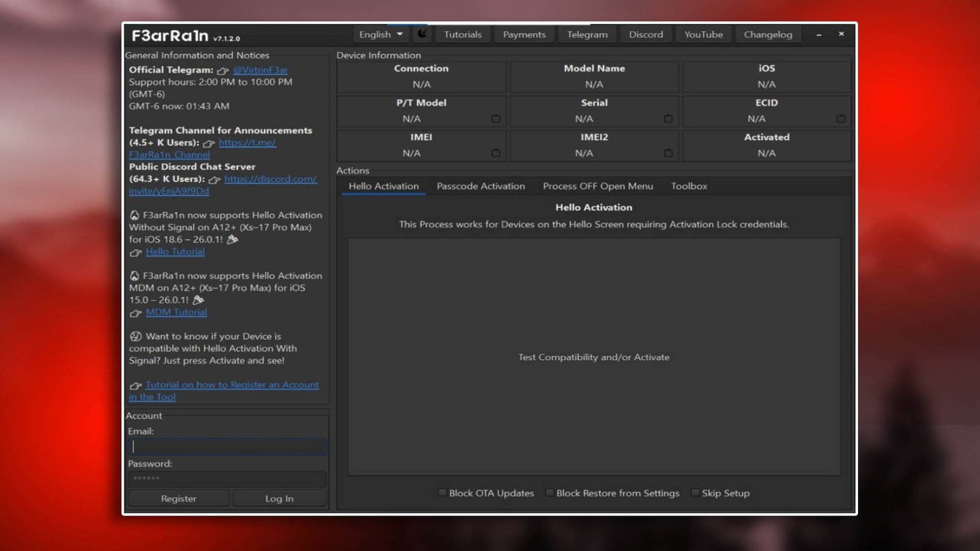This screenshot has height=551, width=980.
Task: Check Block Restore from Settings
Action: 549,492
